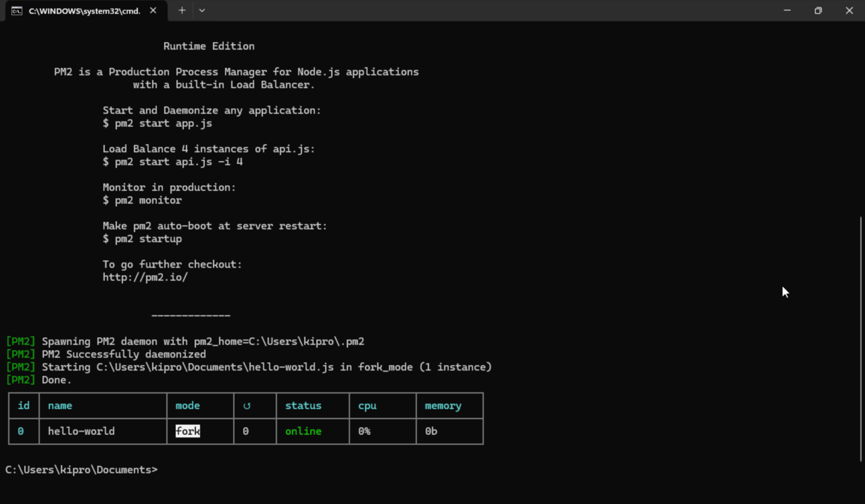Open a new tab with the plus icon
This screenshot has width=865, height=504.
click(181, 10)
